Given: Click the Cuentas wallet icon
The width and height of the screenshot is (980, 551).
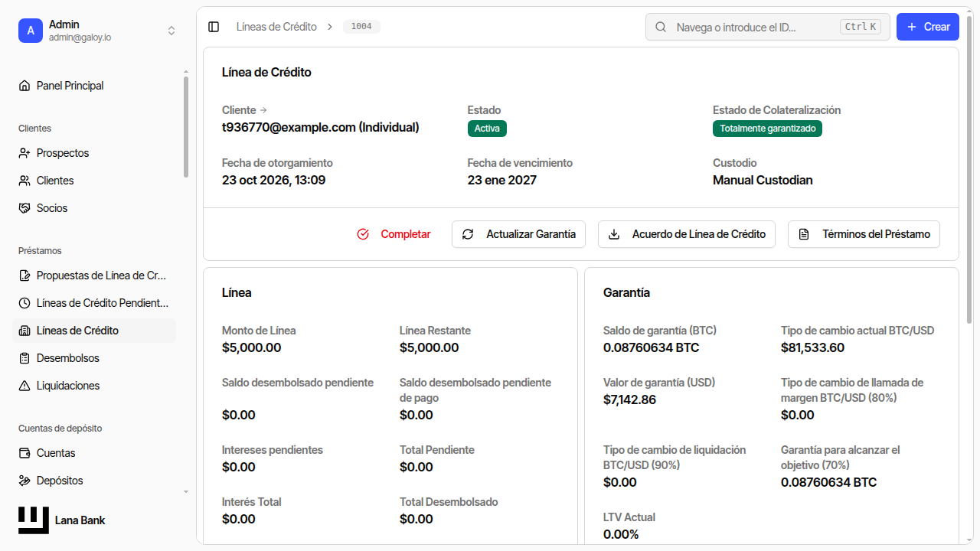Looking at the screenshot, I should (x=24, y=453).
